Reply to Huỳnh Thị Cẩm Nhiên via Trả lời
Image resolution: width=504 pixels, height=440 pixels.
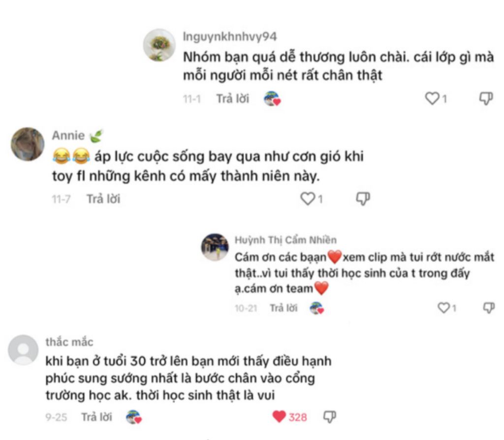pos(283,308)
